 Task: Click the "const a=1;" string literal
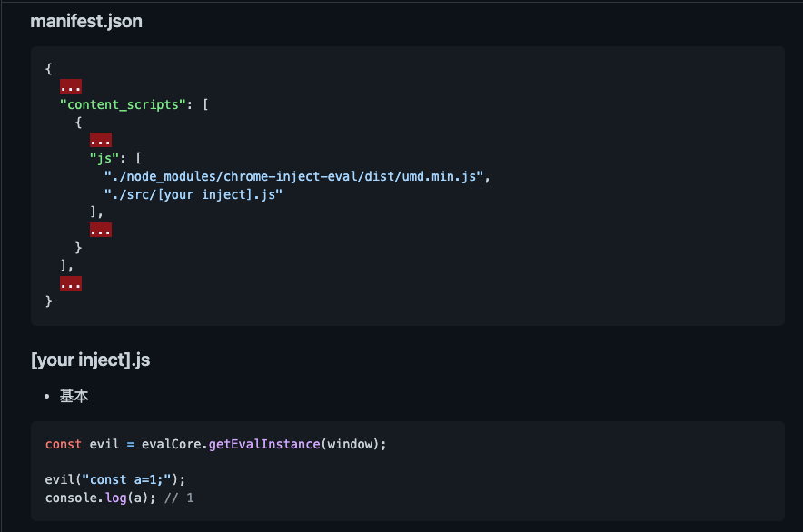pyautogui.click(x=126, y=479)
